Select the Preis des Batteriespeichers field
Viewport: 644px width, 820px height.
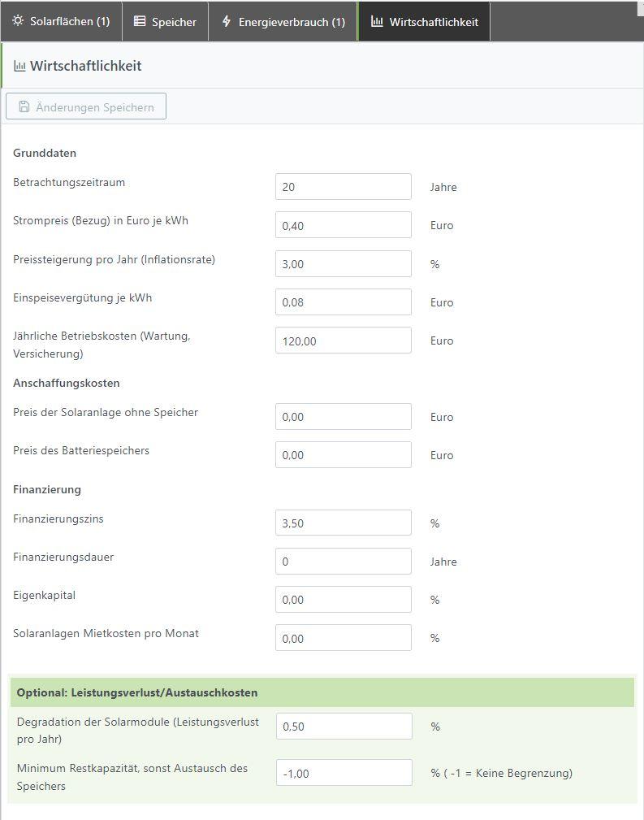point(343,454)
